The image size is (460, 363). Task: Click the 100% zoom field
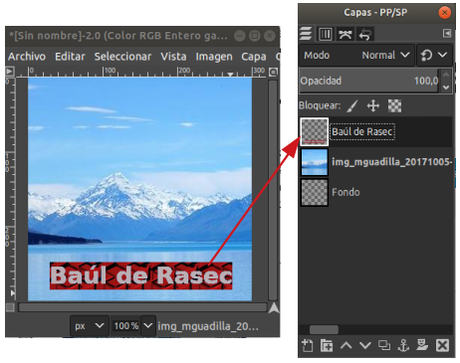[126, 325]
